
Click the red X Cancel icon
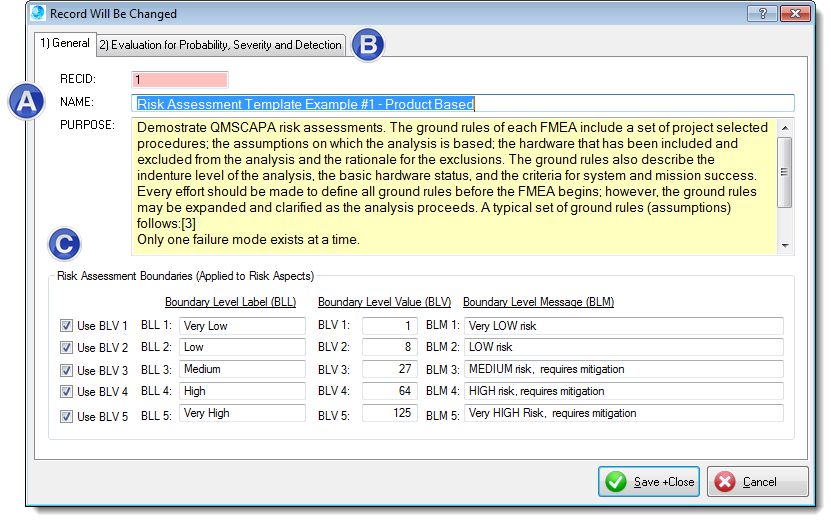[725, 482]
